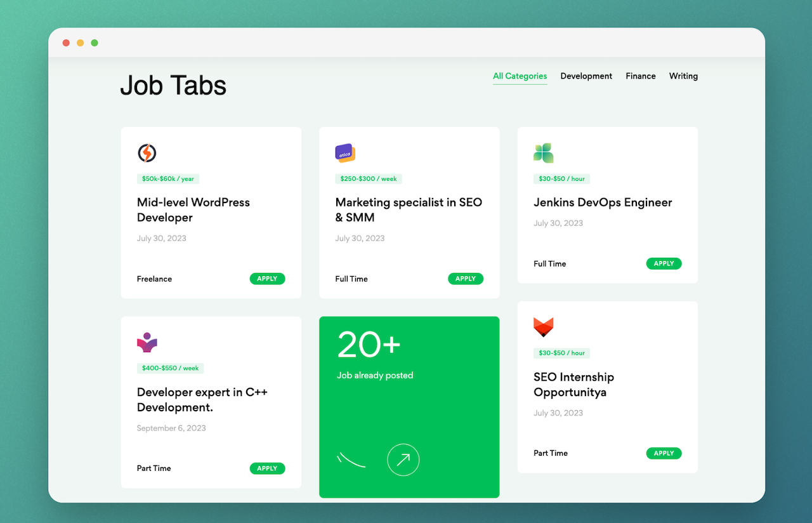Click Full Time label on Marketing specialist card

pos(351,279)
